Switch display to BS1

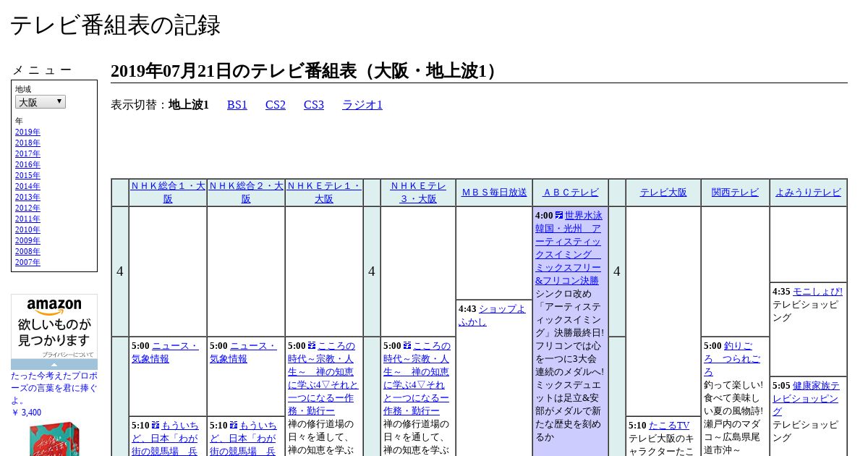pos(237,105)
